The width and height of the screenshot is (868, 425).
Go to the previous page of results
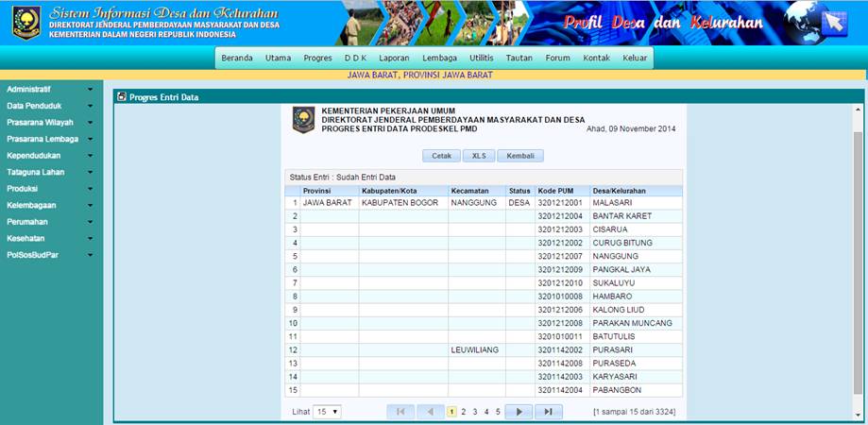430,412
